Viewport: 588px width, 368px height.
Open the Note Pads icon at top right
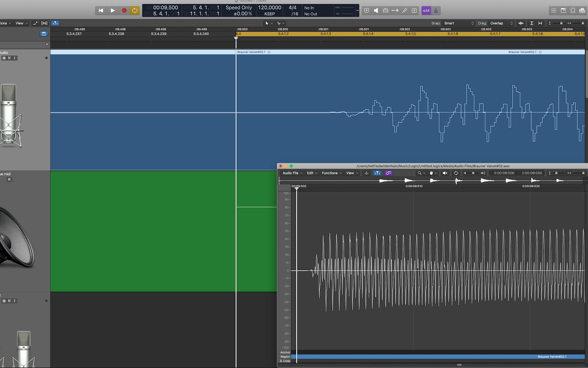pos(563,11)
